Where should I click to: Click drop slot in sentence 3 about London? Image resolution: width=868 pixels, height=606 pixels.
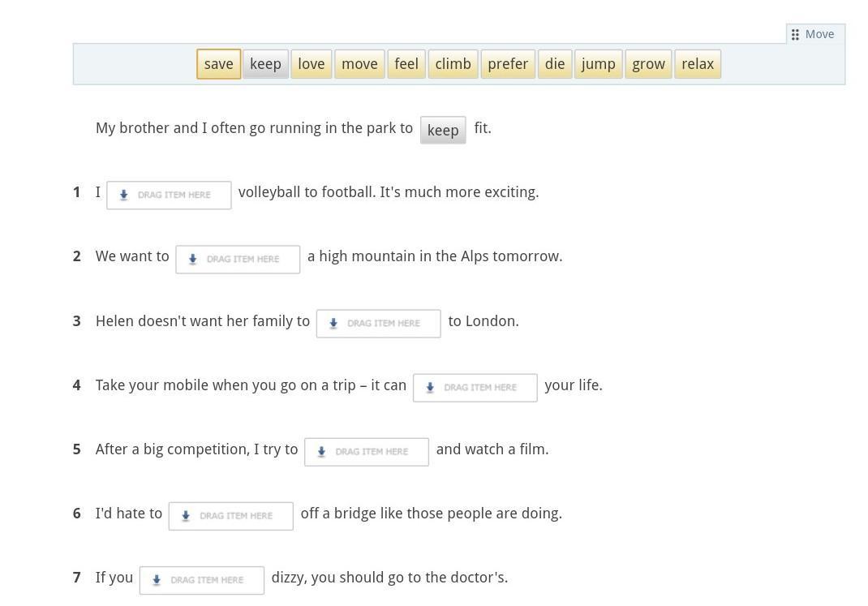(x=378, y=323)
